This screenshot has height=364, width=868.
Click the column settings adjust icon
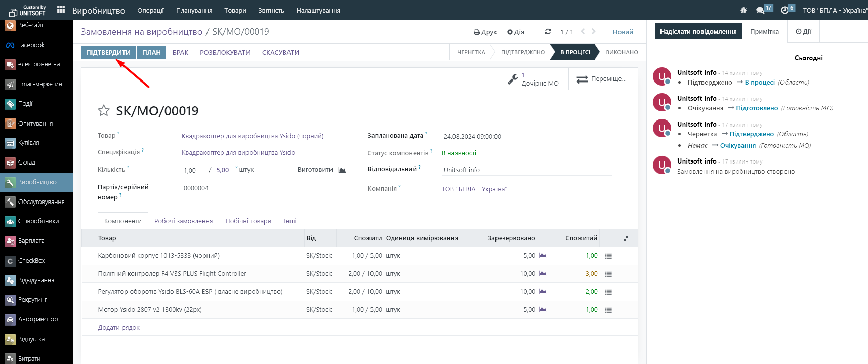626,238
